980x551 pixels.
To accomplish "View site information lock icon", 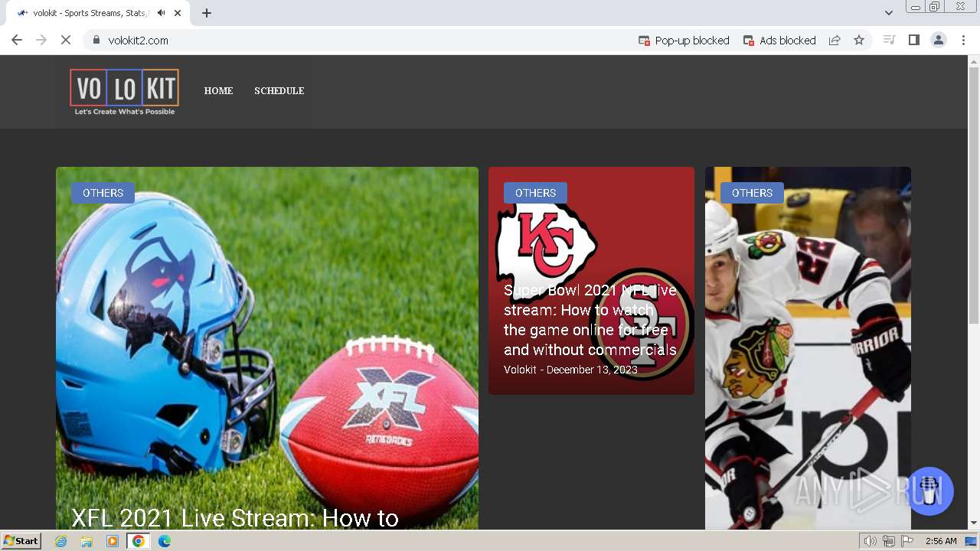I will [96, 40].
